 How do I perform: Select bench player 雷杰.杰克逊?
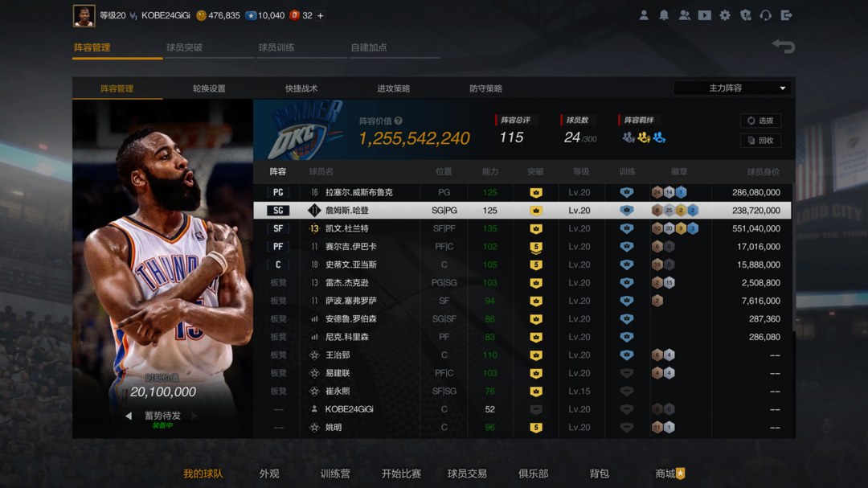tap(522, 282)
